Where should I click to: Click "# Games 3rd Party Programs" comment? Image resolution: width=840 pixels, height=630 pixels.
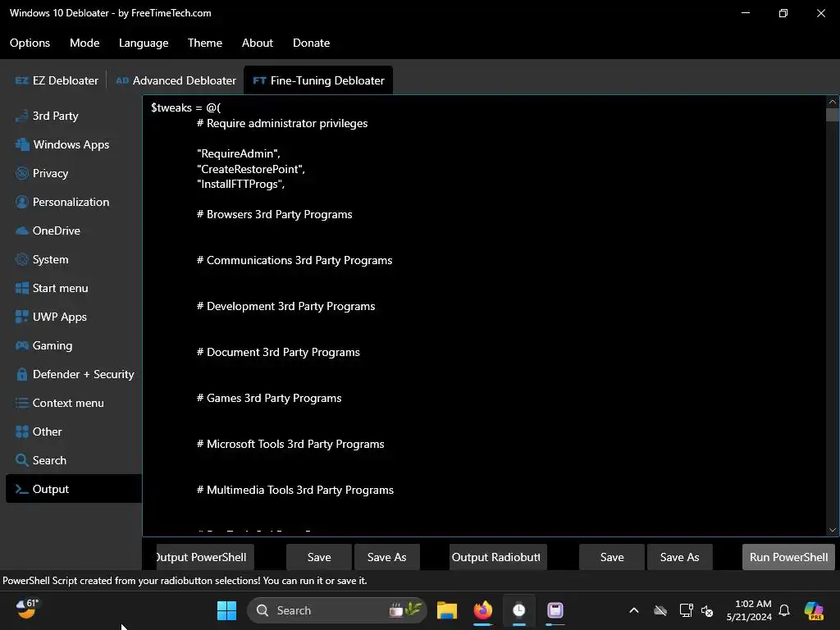[269, 398]
